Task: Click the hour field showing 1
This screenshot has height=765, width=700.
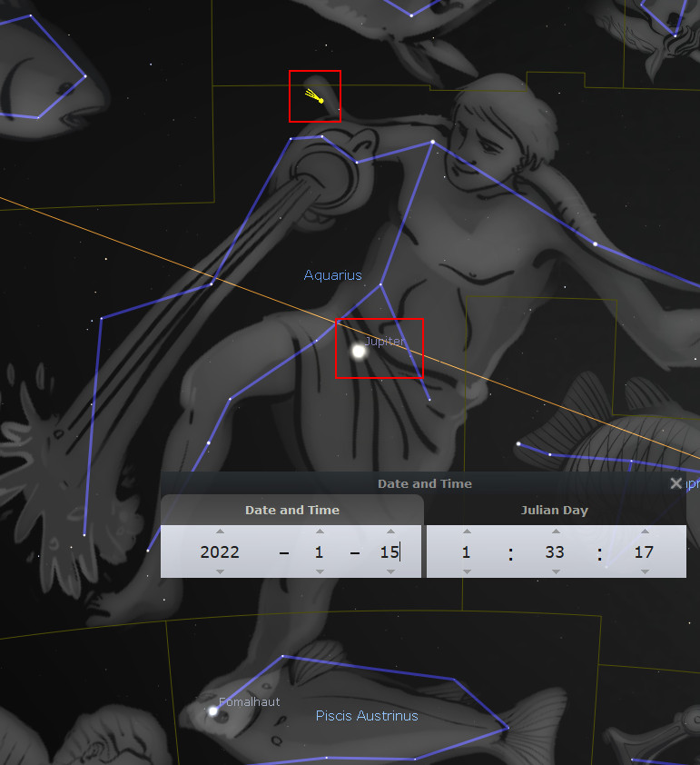Action: [467, 551]
